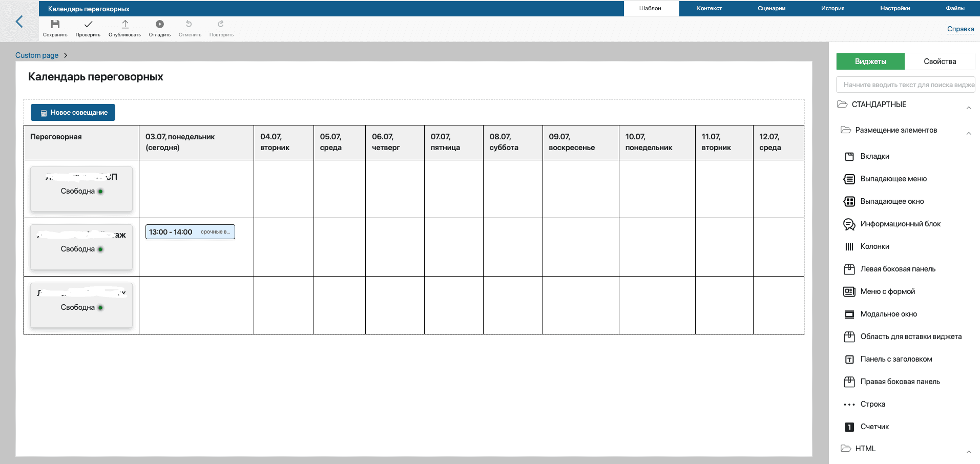
Task: Click the widget search text field
Action: [x=905, y=85]
